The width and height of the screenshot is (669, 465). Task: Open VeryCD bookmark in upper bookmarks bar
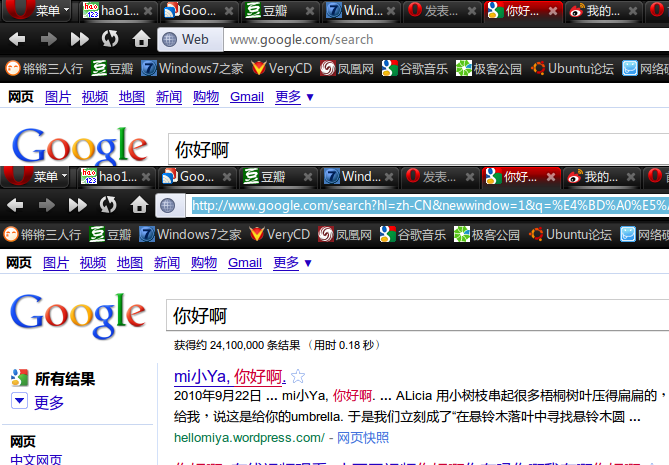[x=282, y=68]
